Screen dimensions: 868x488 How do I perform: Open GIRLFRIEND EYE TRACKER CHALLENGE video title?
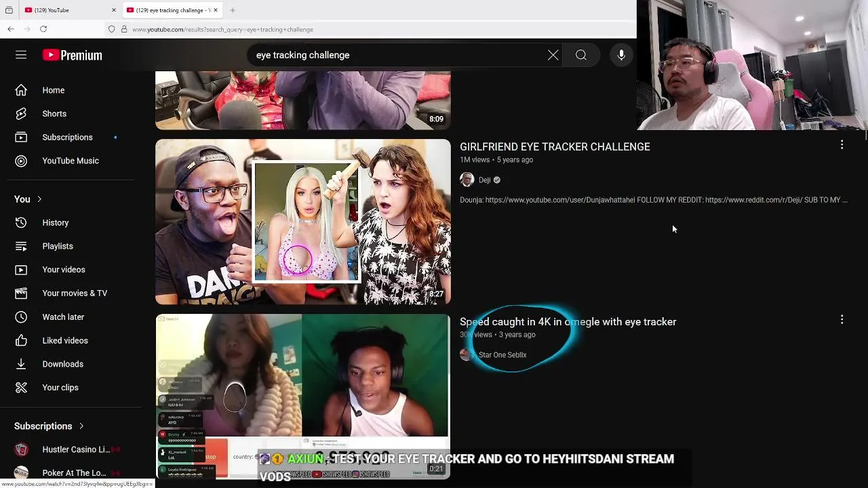point(555,146)
